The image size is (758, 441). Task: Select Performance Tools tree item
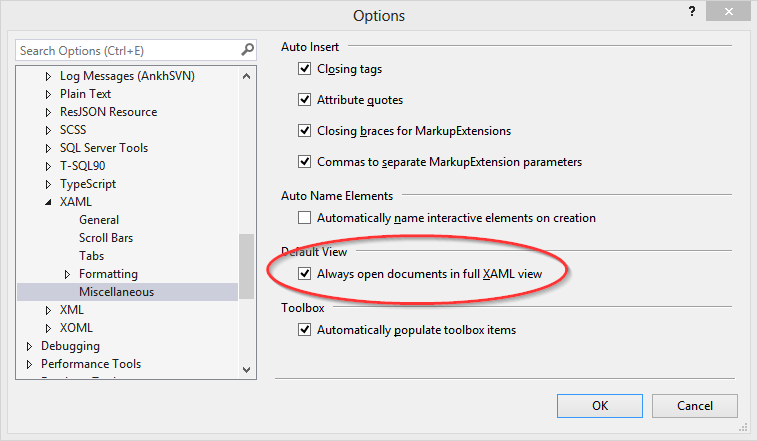click(91, 364)
